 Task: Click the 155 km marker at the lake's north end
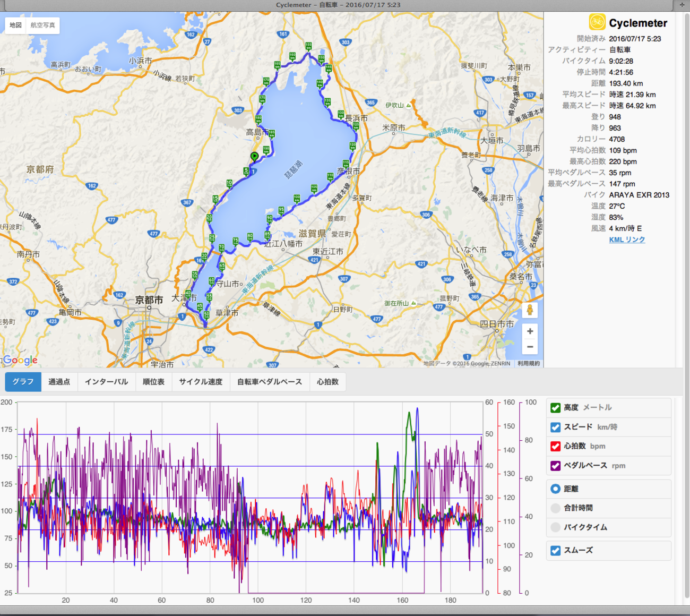308,46
